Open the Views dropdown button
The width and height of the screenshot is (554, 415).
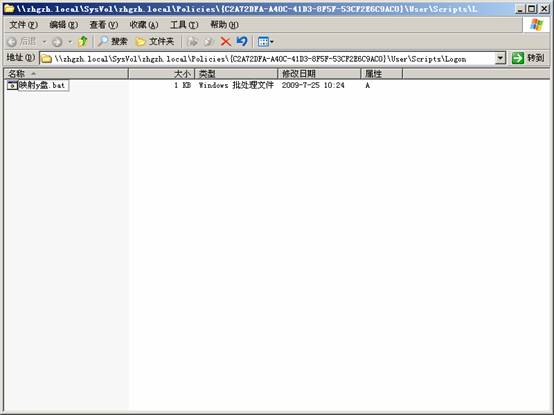coord(265,42)
